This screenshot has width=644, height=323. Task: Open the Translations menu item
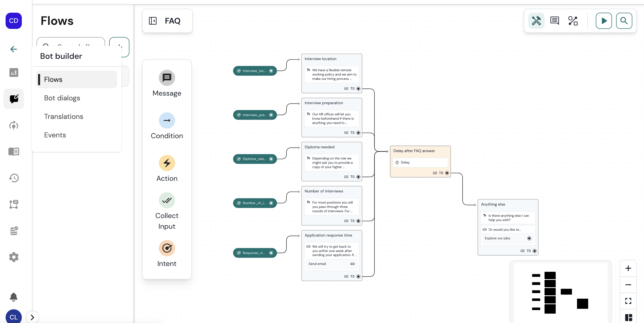63,117
